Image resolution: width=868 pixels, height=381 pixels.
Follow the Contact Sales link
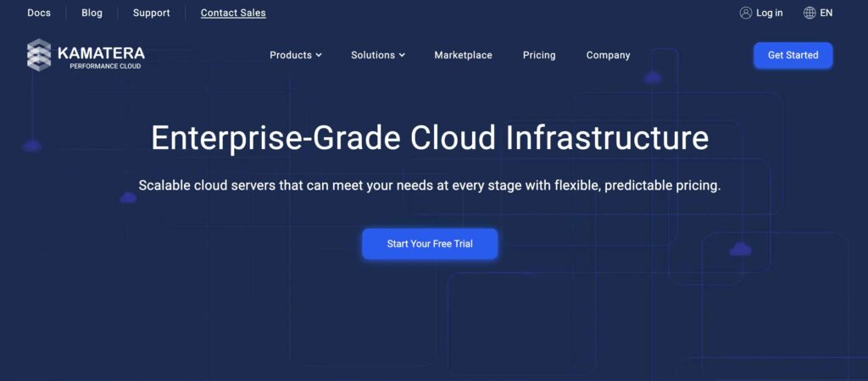click(x=233, y=13)
